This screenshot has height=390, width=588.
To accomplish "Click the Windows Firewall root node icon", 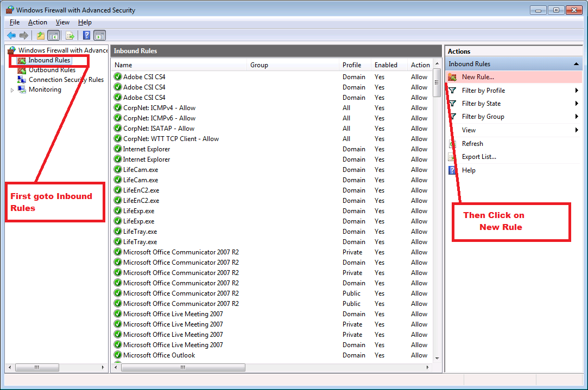I will (11, 50).
